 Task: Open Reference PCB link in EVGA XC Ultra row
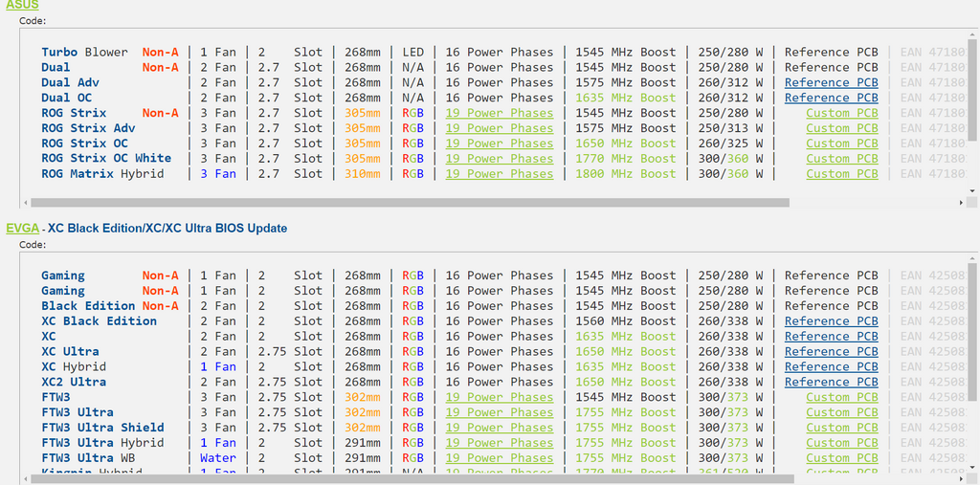[x=832, y=351]
